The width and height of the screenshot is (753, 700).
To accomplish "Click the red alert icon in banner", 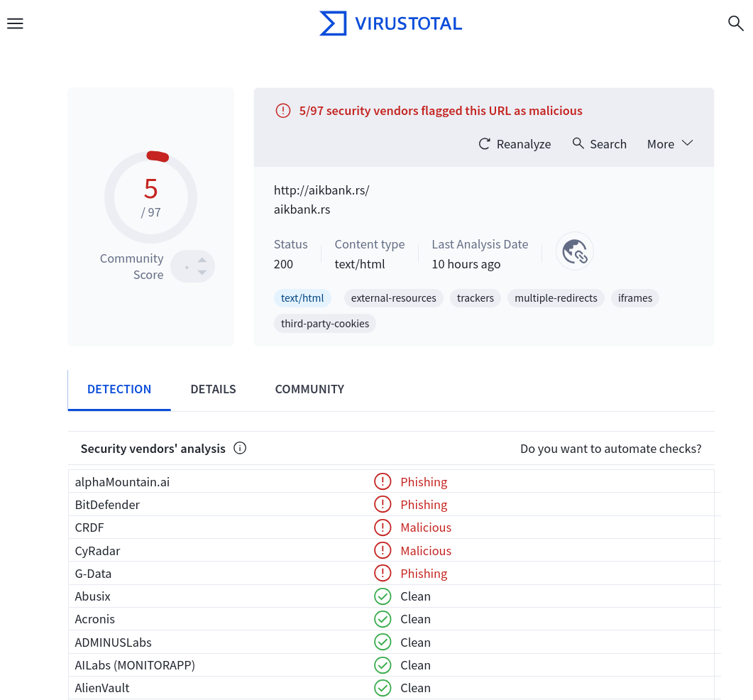I will (283, 111).
